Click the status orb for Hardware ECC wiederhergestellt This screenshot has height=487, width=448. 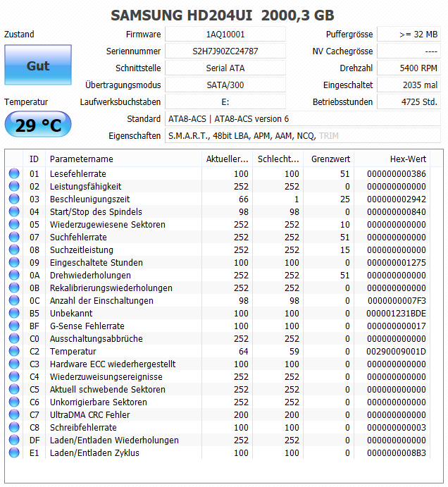14,364
